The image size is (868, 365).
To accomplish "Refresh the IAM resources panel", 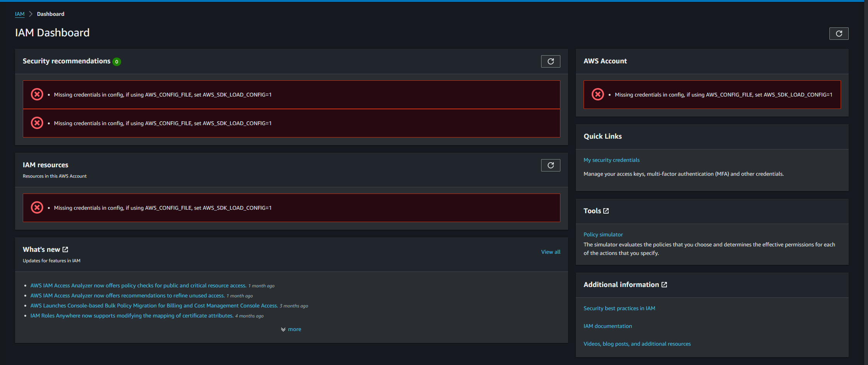I will pos(550,165).
